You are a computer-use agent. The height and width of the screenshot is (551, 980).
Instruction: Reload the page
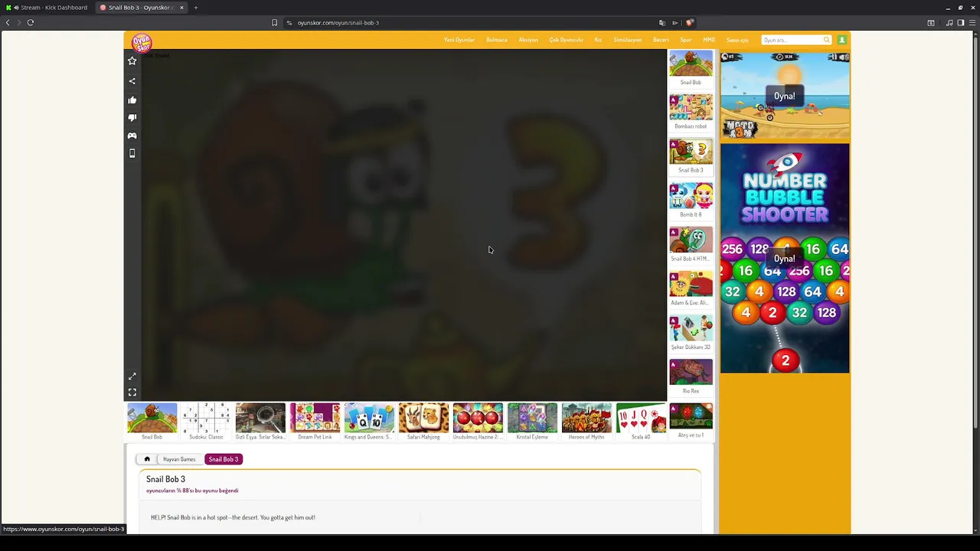[x=31, y=22]
